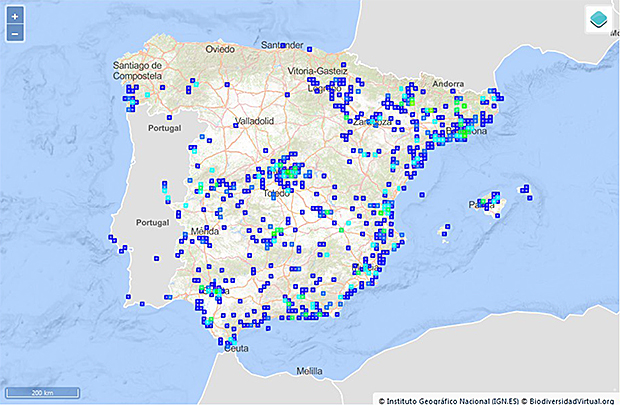Click the lone marker on Portugal's west coast
The image size is (620, 405).
click(109, 237)
